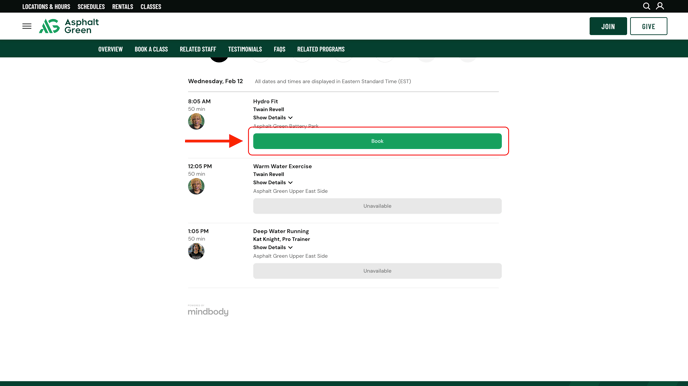Click Unavailable button for Warm Water Exercise
Screen dimensions: 688x386
coord(377,206)
